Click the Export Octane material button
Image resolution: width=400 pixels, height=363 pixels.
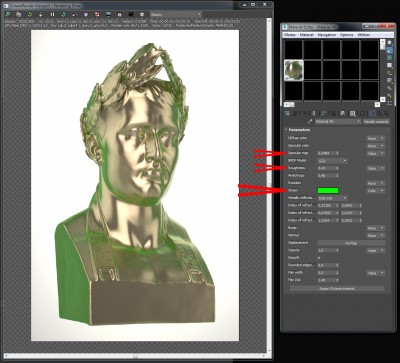(x=337, y=288)
